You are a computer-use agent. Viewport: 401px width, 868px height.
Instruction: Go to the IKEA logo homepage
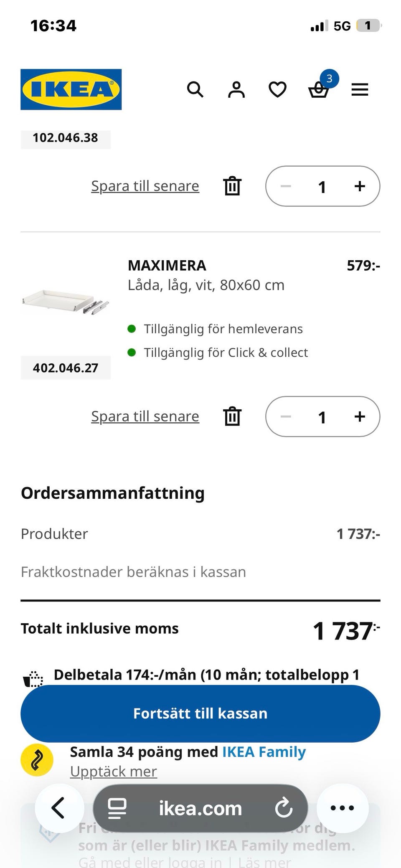click(x=71, y=89)
